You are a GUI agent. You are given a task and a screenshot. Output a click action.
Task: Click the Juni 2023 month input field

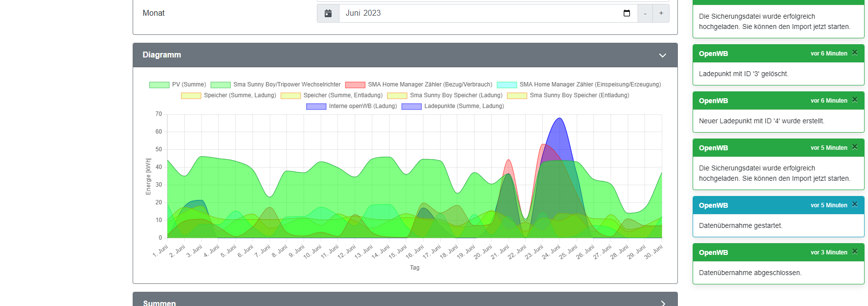(x=481, y=13)
